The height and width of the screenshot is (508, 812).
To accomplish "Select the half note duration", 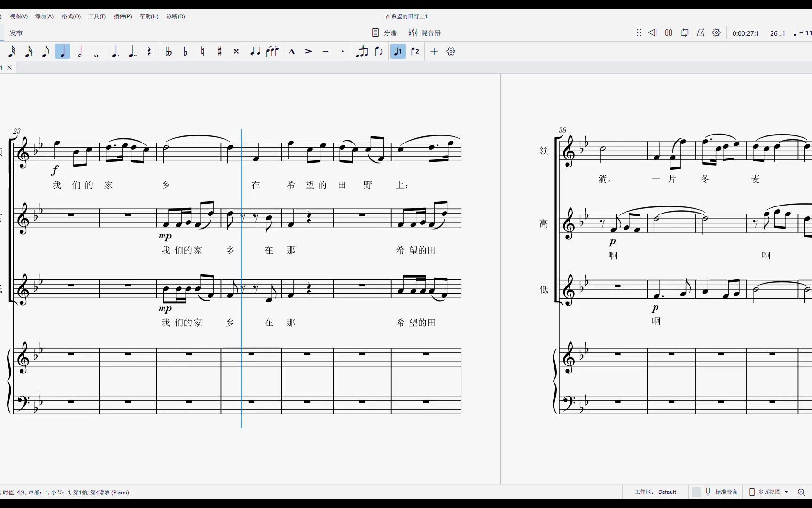I will point(79,51).
